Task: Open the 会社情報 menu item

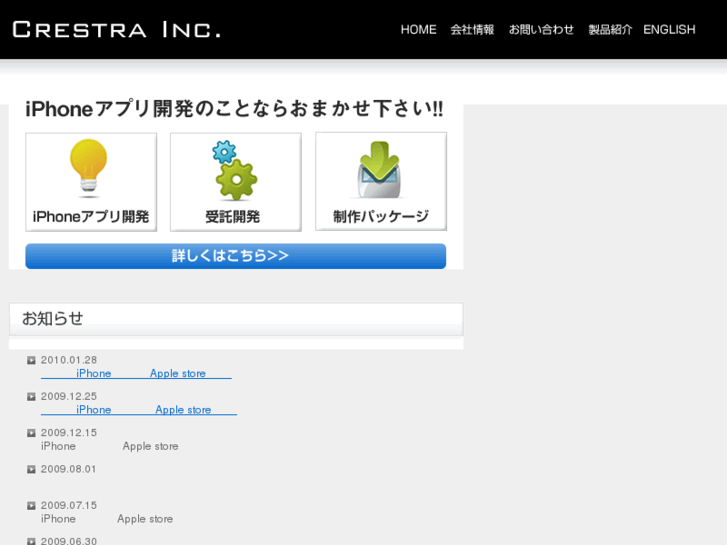Action: click(472, 30)
